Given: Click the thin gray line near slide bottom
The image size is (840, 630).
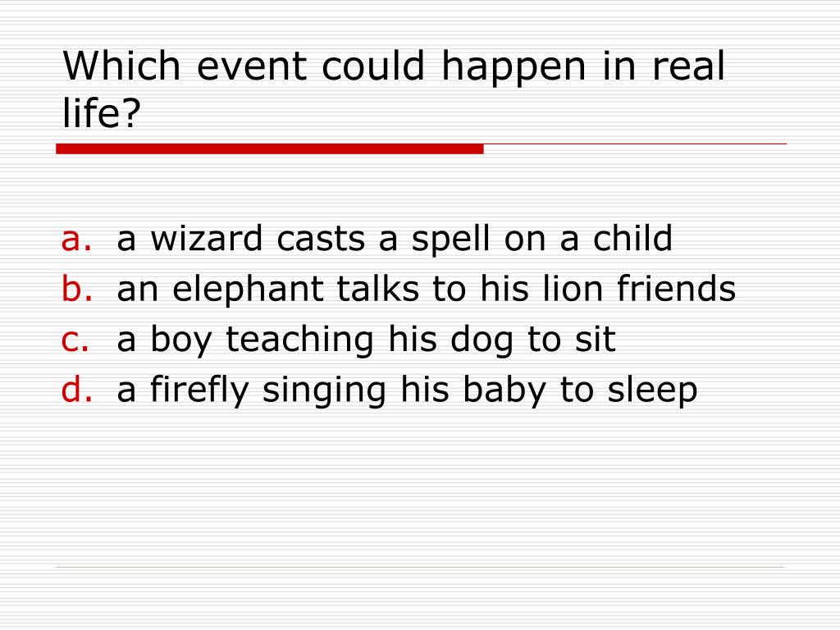Looking at the screenshot, I should pos(420,567).
